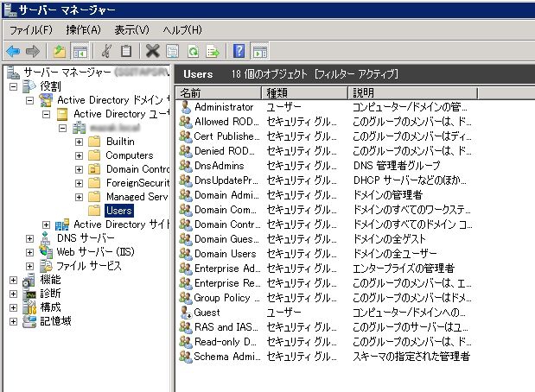535x392 pixels.
Task: Select the Domain Admi... group row
Action: [x=326, y=195]
